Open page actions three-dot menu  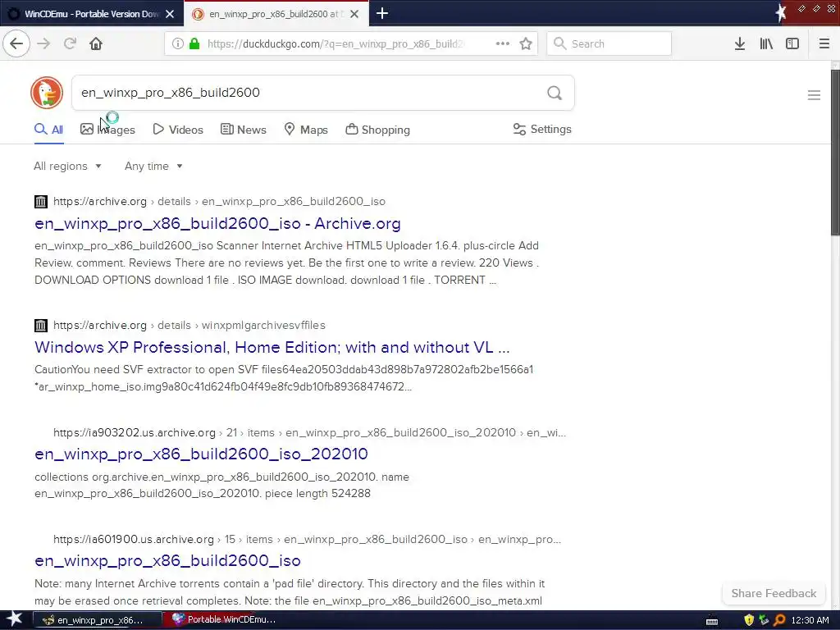coord(503,43)
